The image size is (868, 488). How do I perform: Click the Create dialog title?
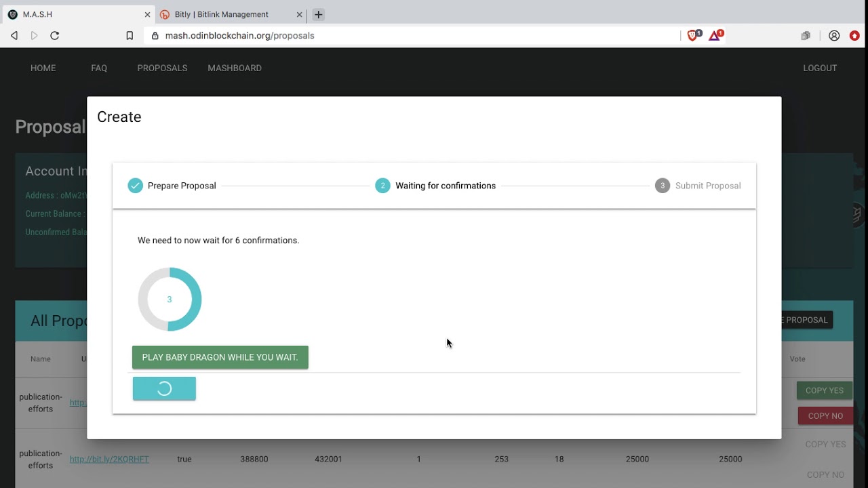click(119, 117)
